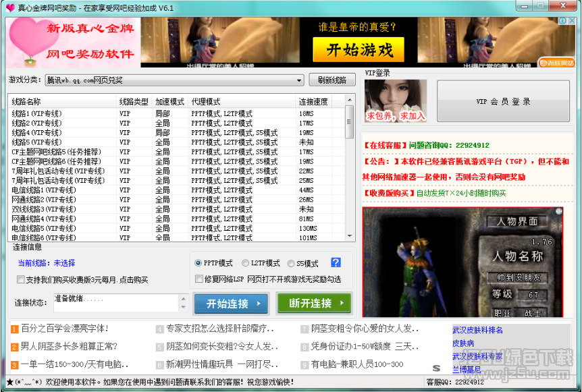Click the connection status box up arrow
The image size is (582, 392).
pos(184,298)
